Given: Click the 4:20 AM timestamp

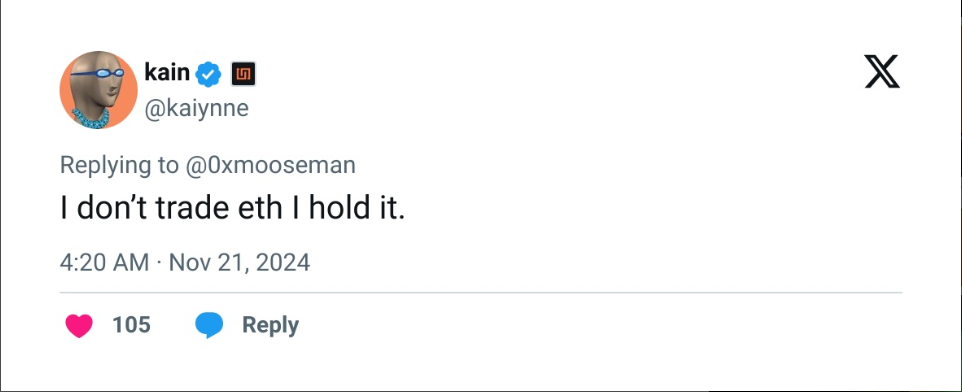Looking at the screenshot, I should tap(104, 263).
